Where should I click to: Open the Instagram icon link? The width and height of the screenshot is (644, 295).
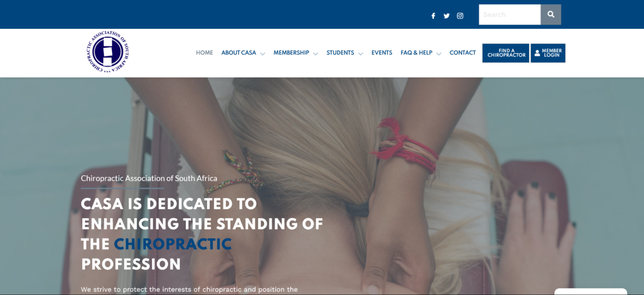[460, 16]
